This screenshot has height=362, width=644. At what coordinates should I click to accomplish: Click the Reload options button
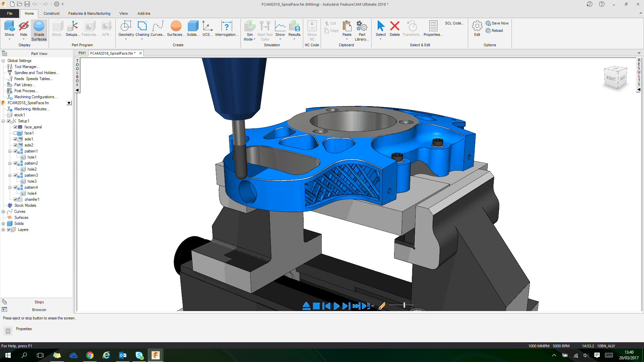(x=494, y=31)
